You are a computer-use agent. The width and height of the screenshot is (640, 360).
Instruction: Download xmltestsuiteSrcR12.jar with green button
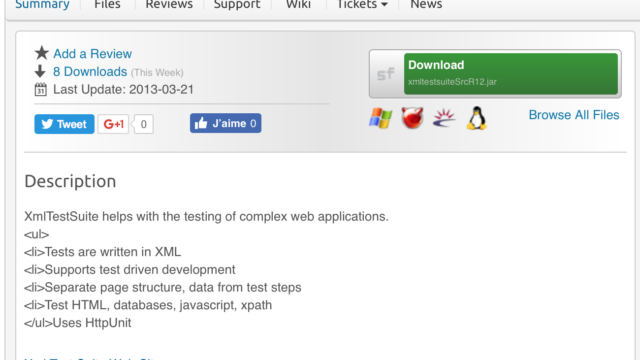point(511,73)
